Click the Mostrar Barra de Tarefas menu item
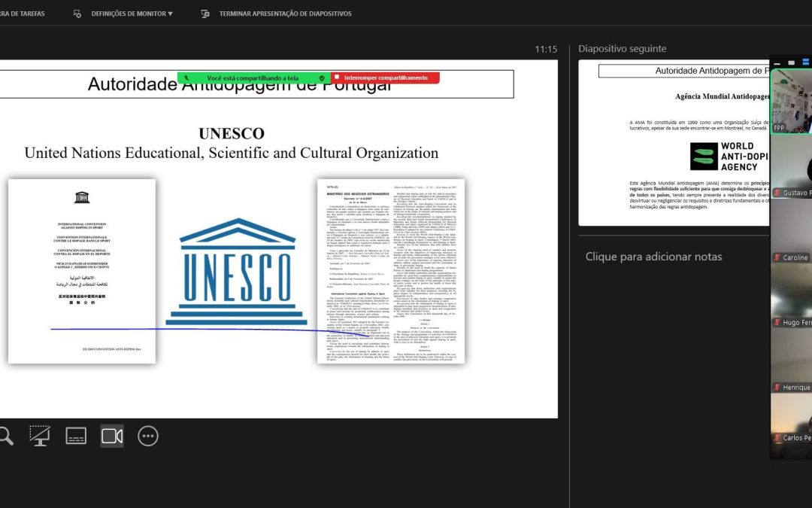Image resolution: width=812 pixels, height=508 pixels. (x=23, y=14)
